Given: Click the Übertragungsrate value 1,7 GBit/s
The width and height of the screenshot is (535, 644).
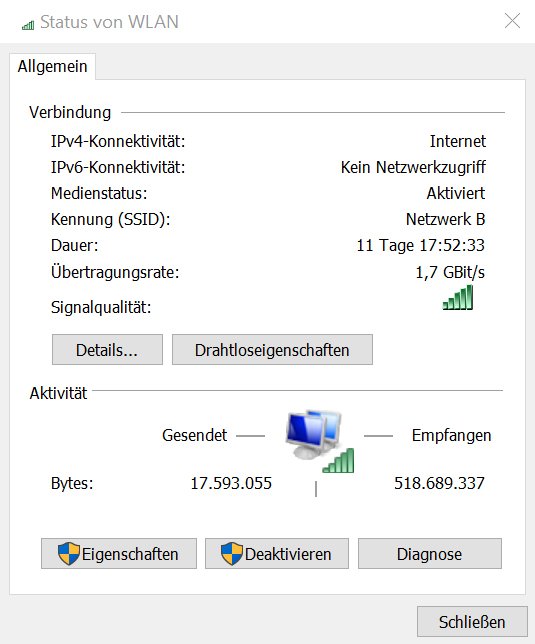Looking at the screenshot, I should pyautogui.click(x=450, y=272).
